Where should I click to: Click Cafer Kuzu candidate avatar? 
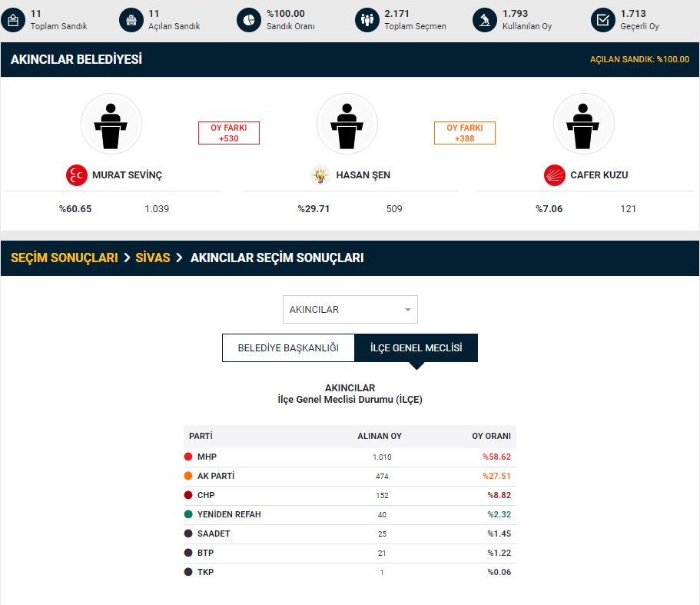(584, 125)
